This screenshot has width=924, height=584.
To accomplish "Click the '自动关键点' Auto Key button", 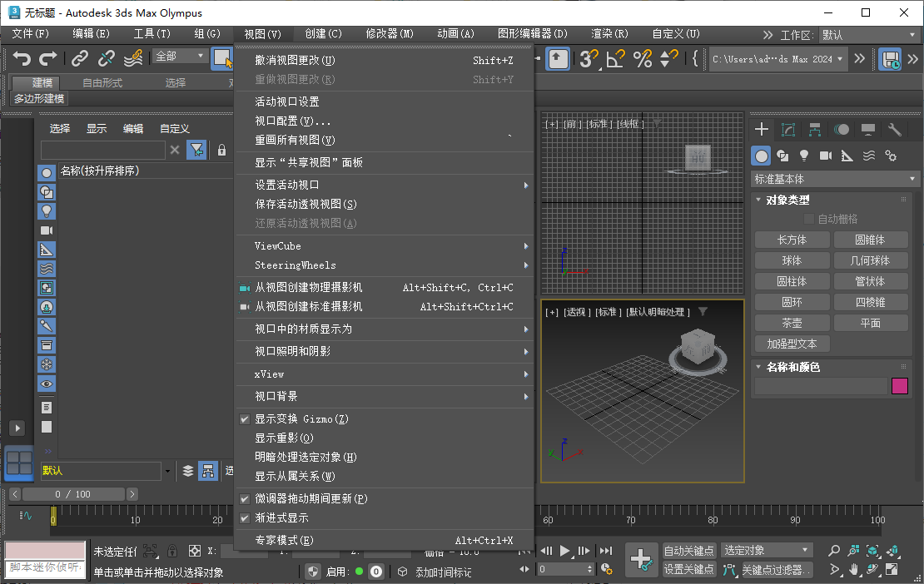I will [x=689, y=551].
